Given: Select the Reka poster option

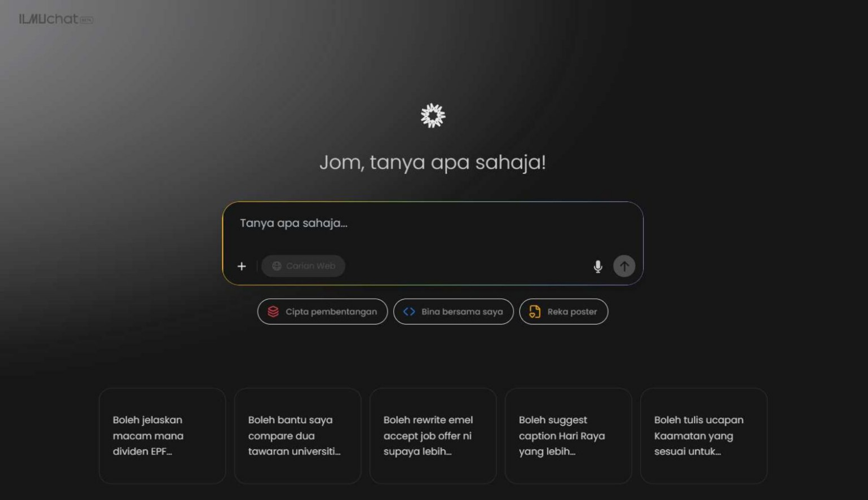Looking at the screenshot, I should (x=564, y=312).
